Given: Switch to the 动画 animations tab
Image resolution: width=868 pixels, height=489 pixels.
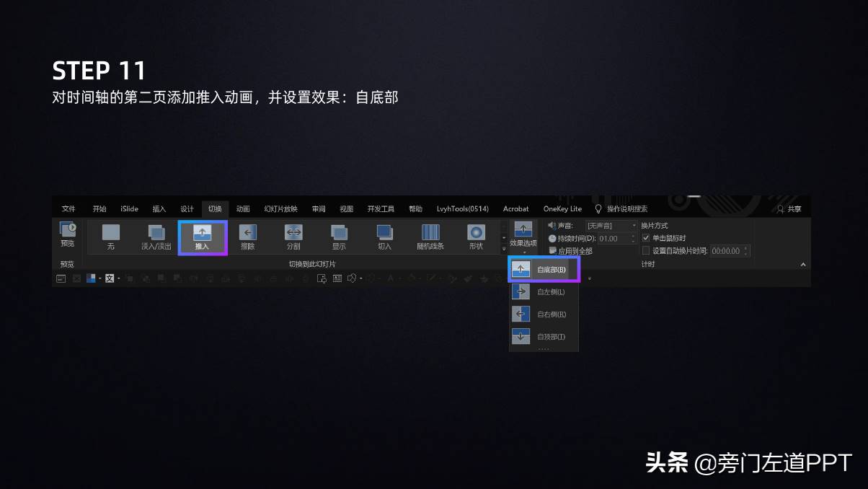Looking at the screenshot, I should [x=243, y=208].
